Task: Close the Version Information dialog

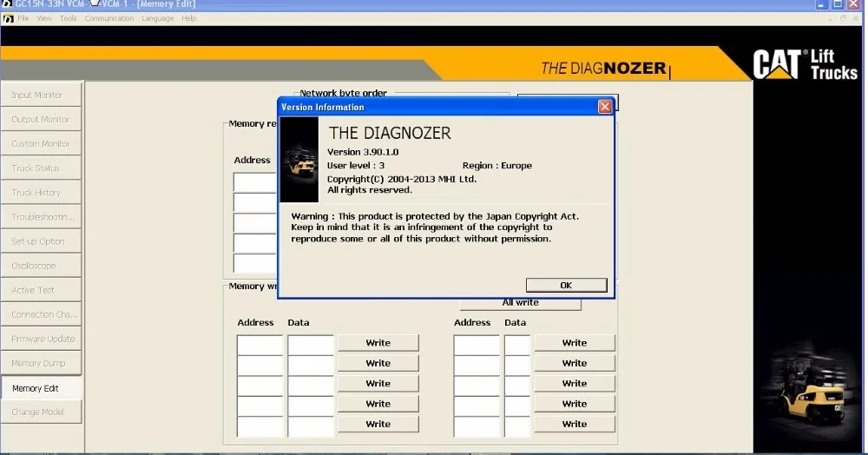Action: pos(605,106)
